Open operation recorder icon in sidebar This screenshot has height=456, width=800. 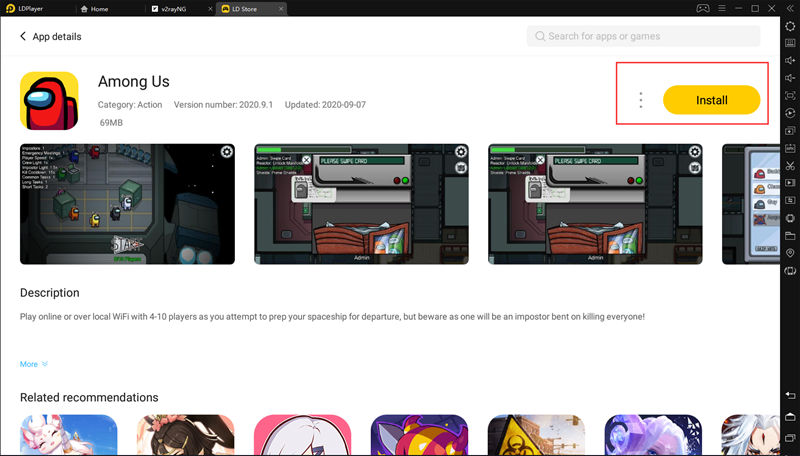click(790, 200)
